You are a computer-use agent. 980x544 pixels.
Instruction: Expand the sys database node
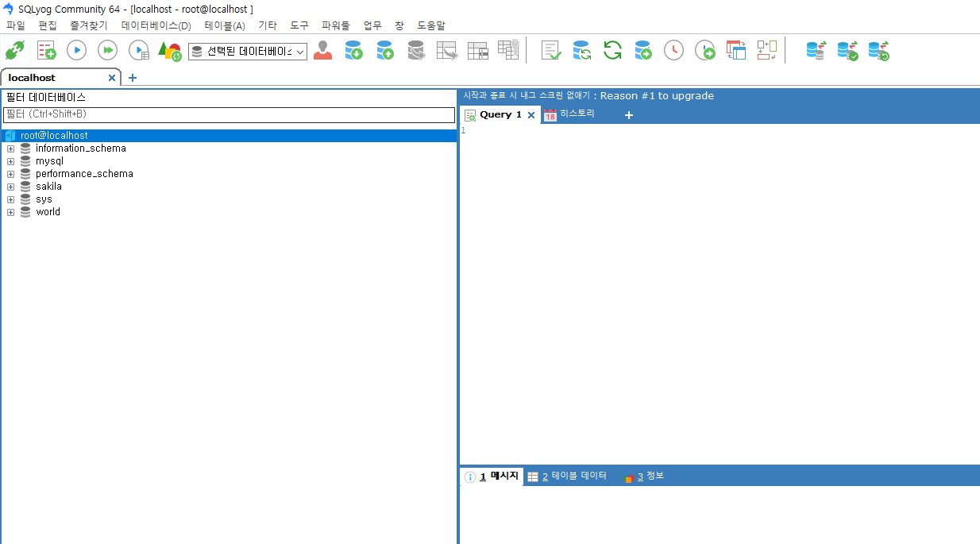11,199
